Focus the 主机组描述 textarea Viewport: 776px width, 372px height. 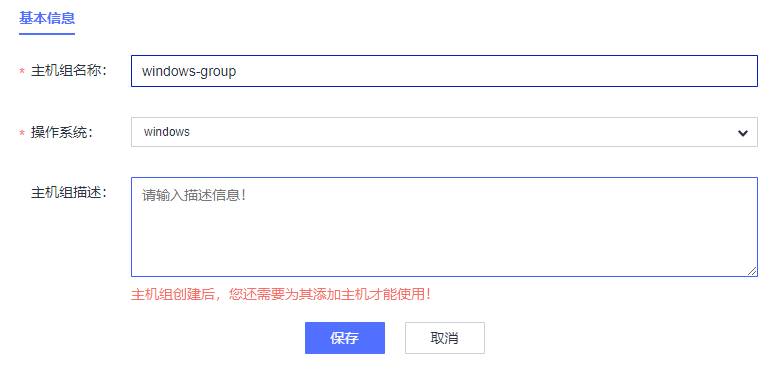click(x=444, y=227)
